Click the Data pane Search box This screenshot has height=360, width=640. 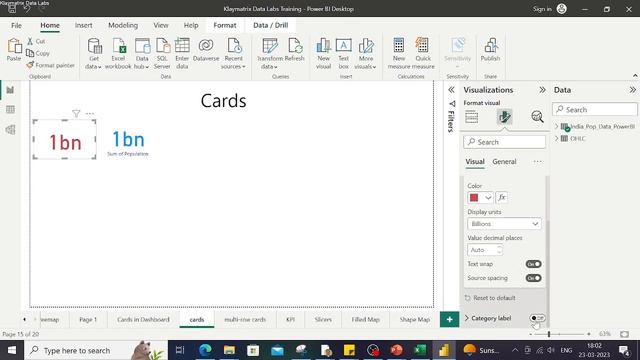[x=595, y=109]
